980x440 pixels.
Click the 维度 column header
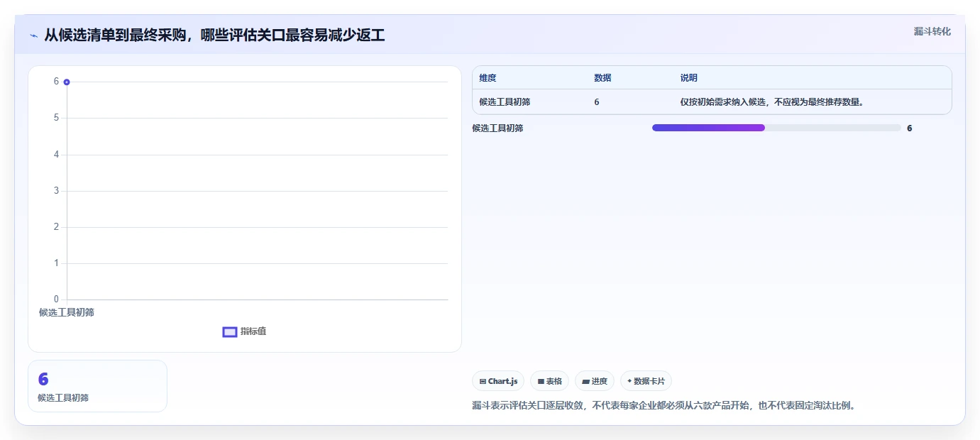point(488,78)
